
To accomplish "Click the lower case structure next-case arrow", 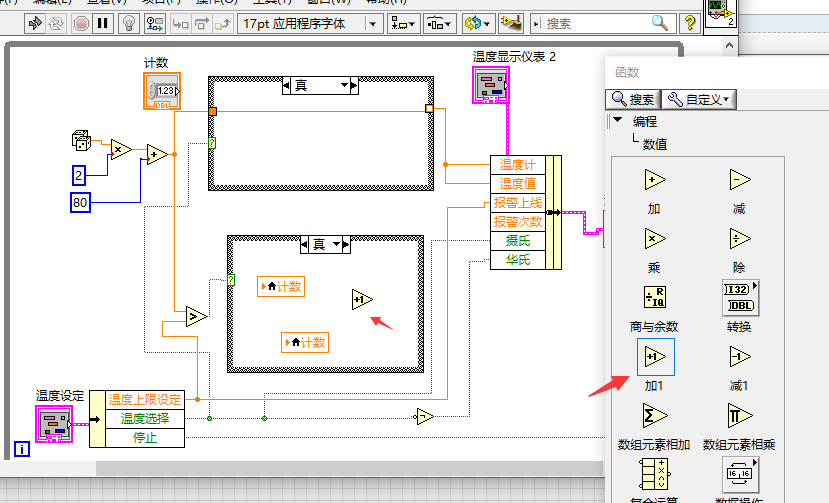I will click(x=346, y=244).
